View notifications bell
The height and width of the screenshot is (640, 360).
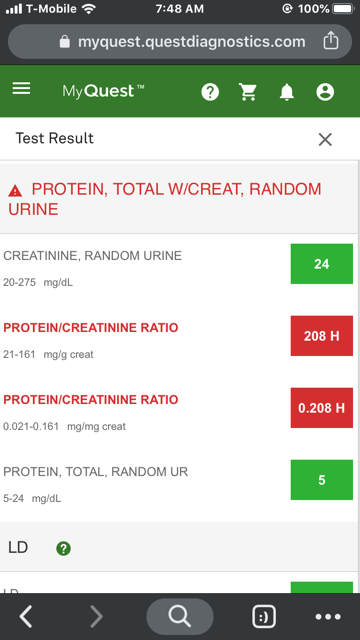[x=287, y=92]
